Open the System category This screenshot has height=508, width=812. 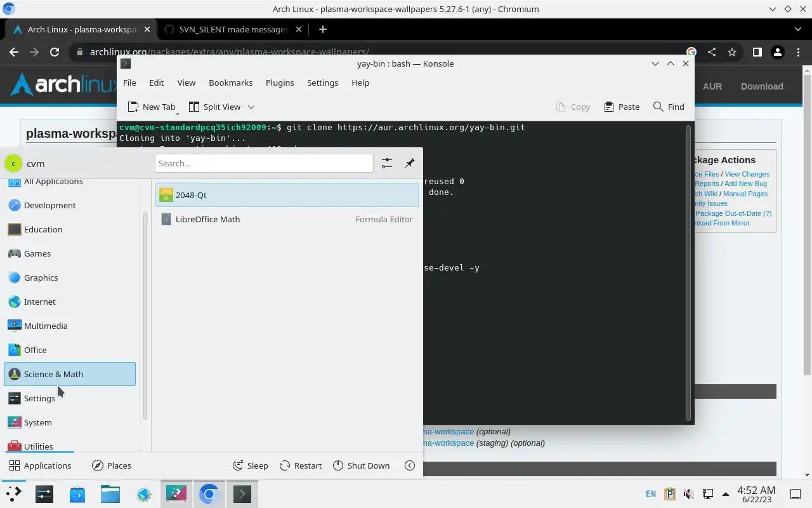pyautogui.click(x=70, y=422)
